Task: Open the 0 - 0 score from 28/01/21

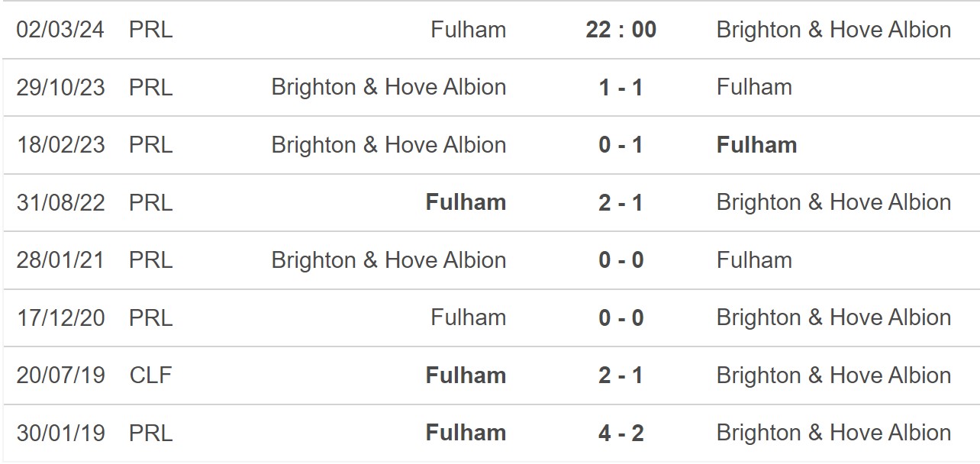Action: [x=621, y=260]
